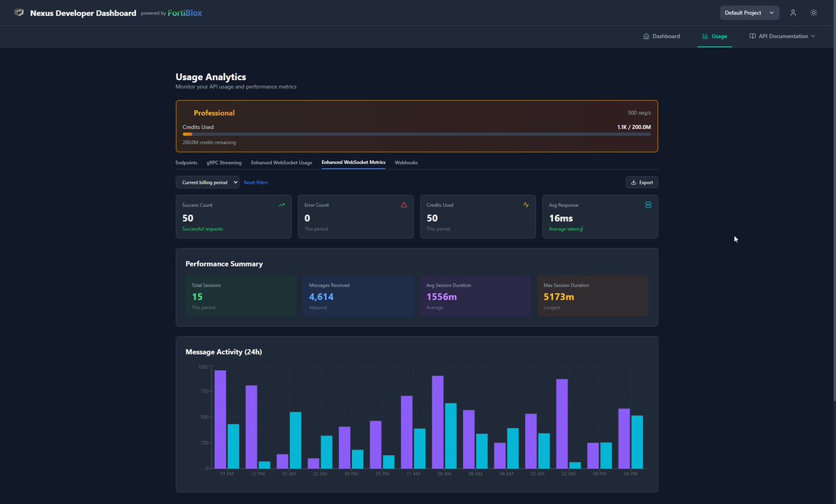
Task: Click the blue icon on Avg Response card
Action: (648, 204)
